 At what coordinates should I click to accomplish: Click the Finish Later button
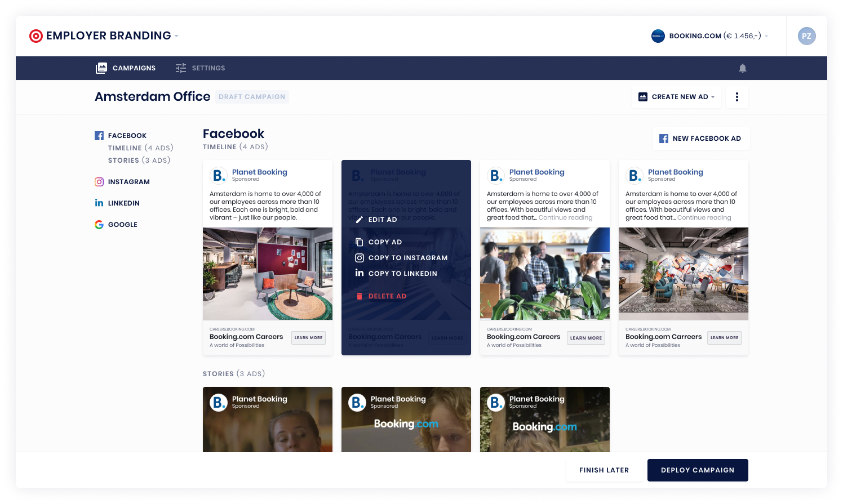click(x=604, y=470)
